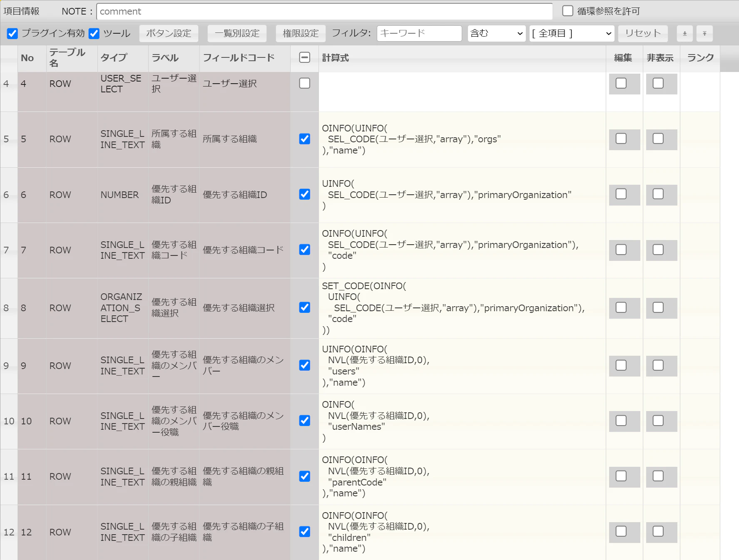Image resolution: width=739 pixels, height=560 pixels.
Task: Edit the formula for 所属する組織 row
Action: tap(462, 139)
